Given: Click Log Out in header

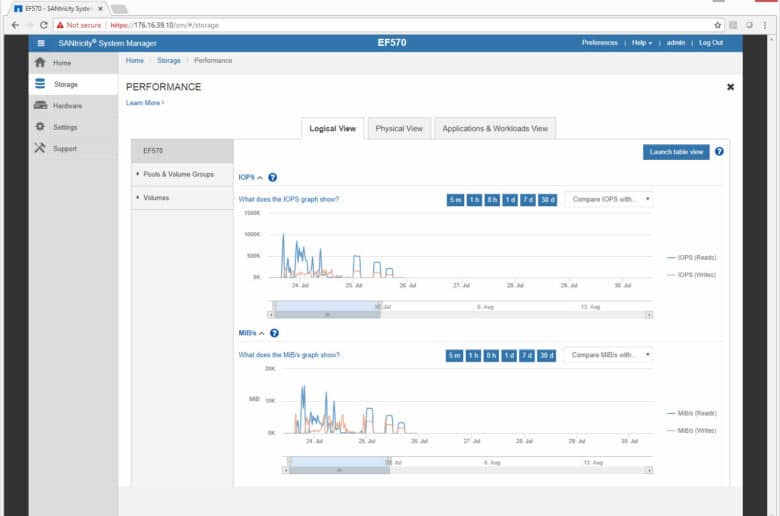Looking at the screenshot, I should (x=711, y=43).
